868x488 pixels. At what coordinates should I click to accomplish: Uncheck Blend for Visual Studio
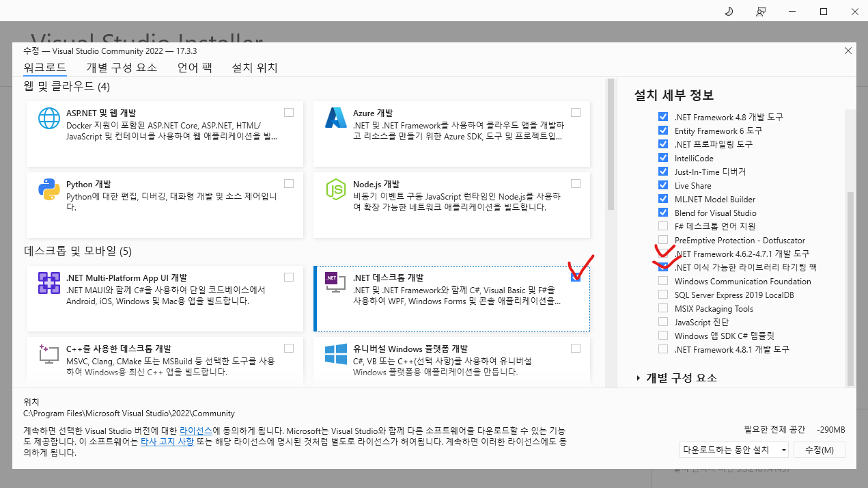click(x=662, y=213)
